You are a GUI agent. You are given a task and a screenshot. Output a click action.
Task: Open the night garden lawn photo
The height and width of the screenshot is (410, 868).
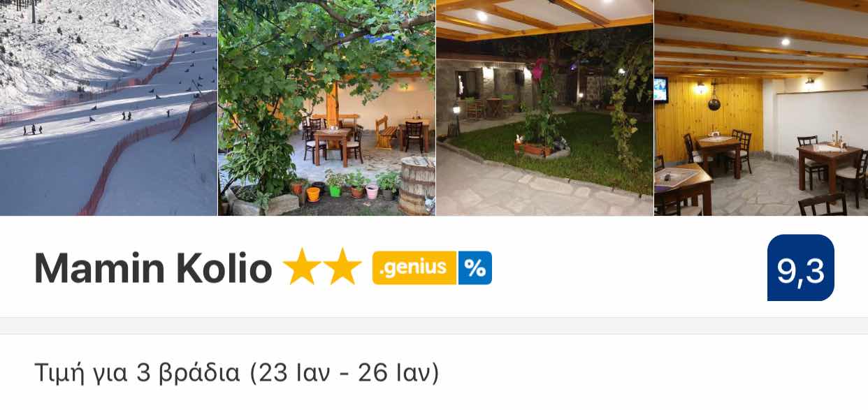tap(544, 108)
